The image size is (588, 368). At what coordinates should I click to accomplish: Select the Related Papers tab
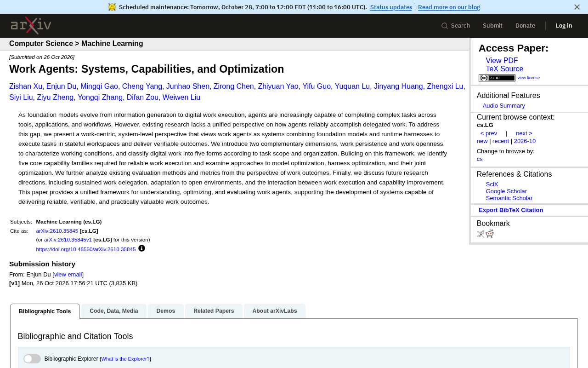click(x=214, y=311)
